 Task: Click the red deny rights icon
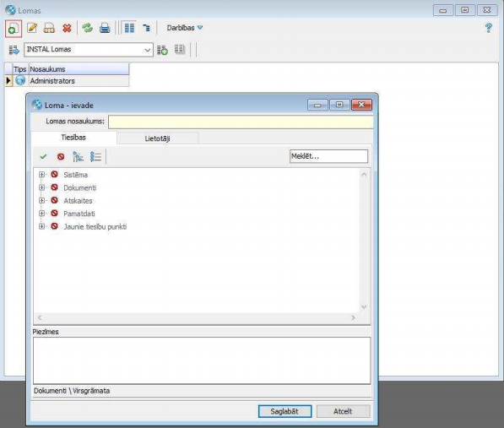pos(61,156)
